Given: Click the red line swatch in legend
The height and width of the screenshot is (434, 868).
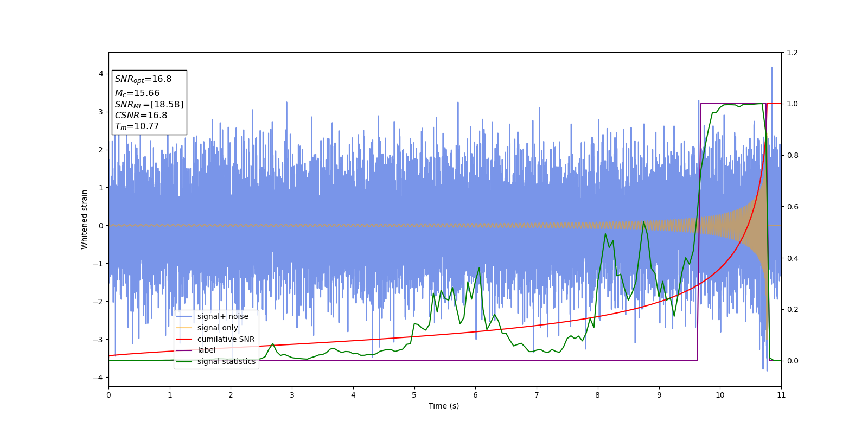Looking at the screenshot, I should point(185,339).
